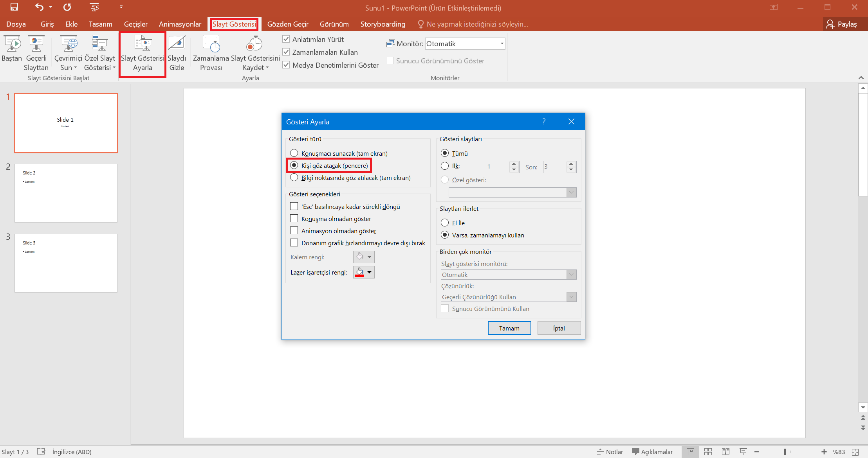Select İlk slide range radio button

point(445,166)
